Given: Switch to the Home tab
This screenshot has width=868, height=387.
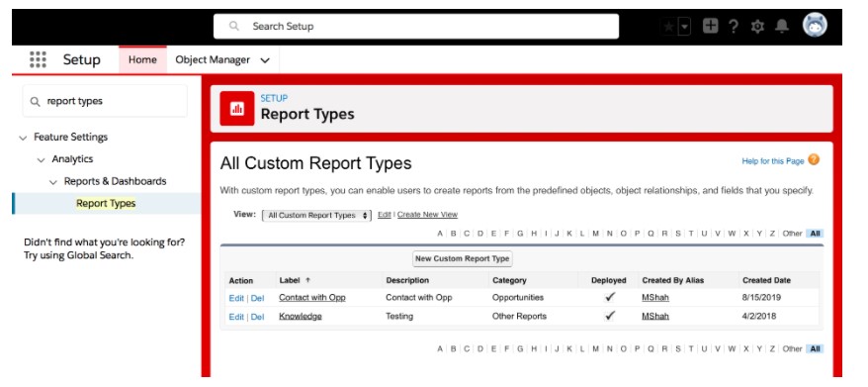Looking at the screenshot, I should click(142, 59).
